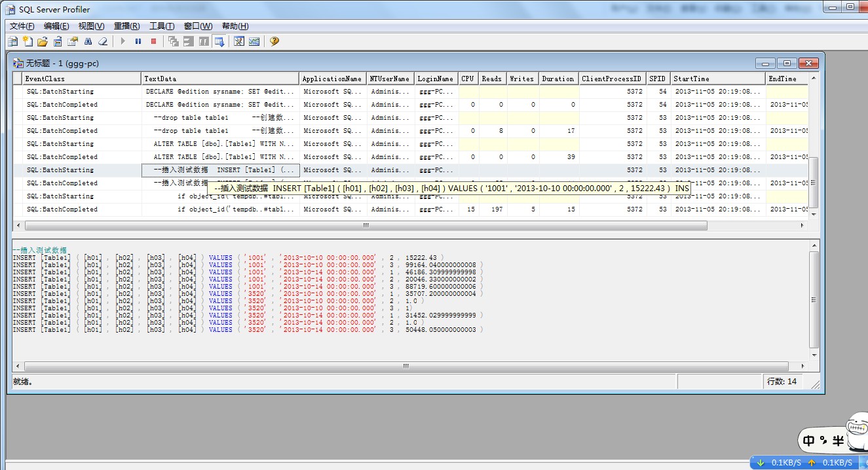The height and width of the screenshot is (470, 868).
Task: Stop the trace with the red square
Action: (153, 41)
